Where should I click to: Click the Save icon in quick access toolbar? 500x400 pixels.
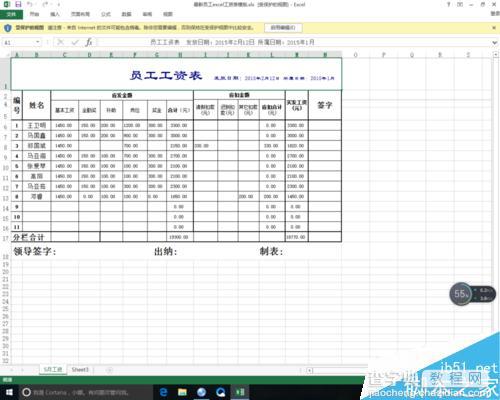(18, 4)
